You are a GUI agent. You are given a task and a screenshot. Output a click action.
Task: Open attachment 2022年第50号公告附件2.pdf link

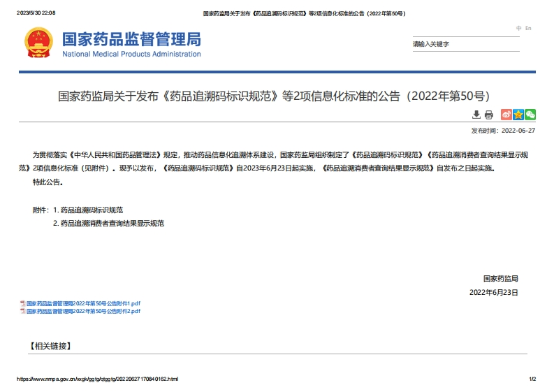pyautogui.click(x=83, y=311)
